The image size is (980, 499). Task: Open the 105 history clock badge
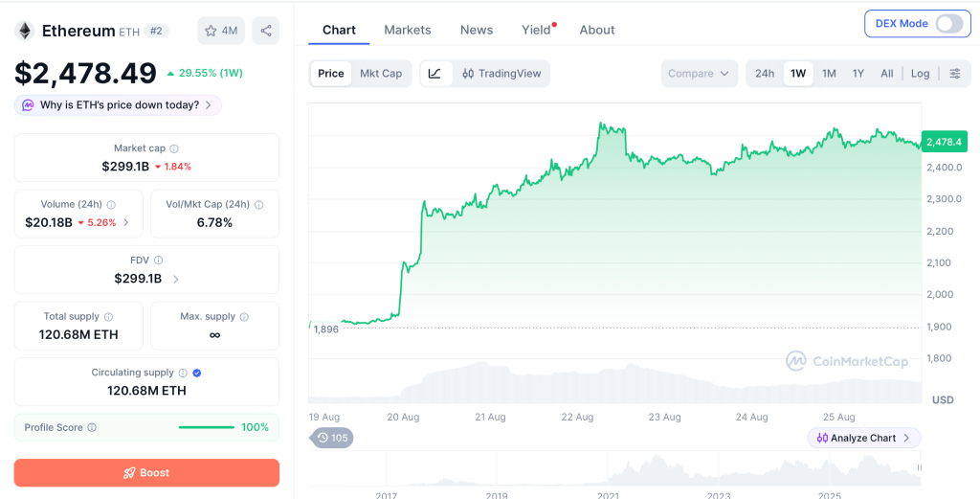pyautogui.click(x=332, y=438)
